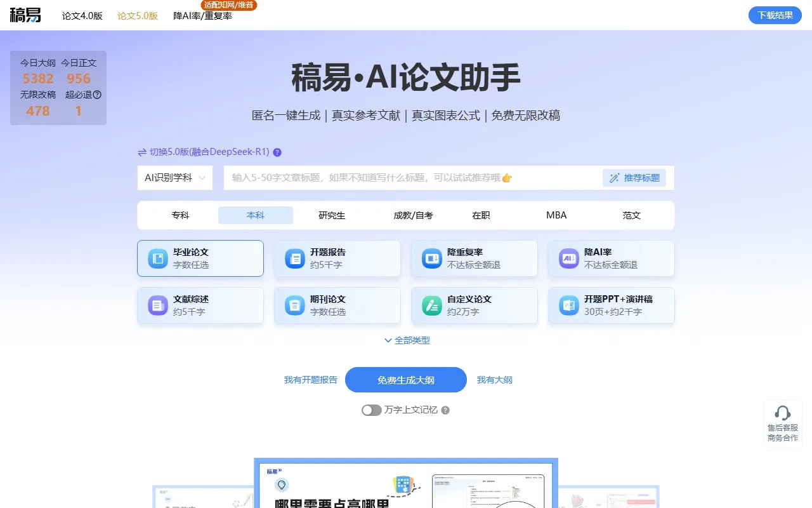Click the 降AI率 AI icon

point(568,258)
